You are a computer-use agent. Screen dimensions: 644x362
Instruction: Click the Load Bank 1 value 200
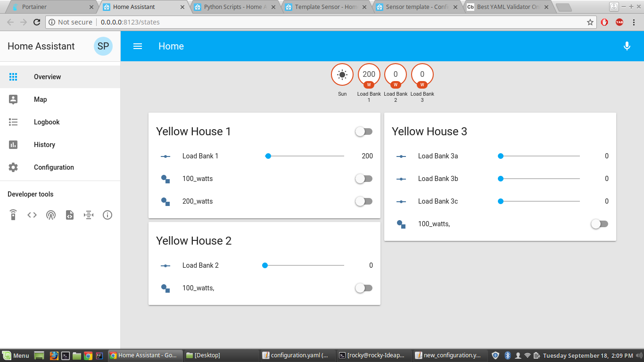coord(367,156)
